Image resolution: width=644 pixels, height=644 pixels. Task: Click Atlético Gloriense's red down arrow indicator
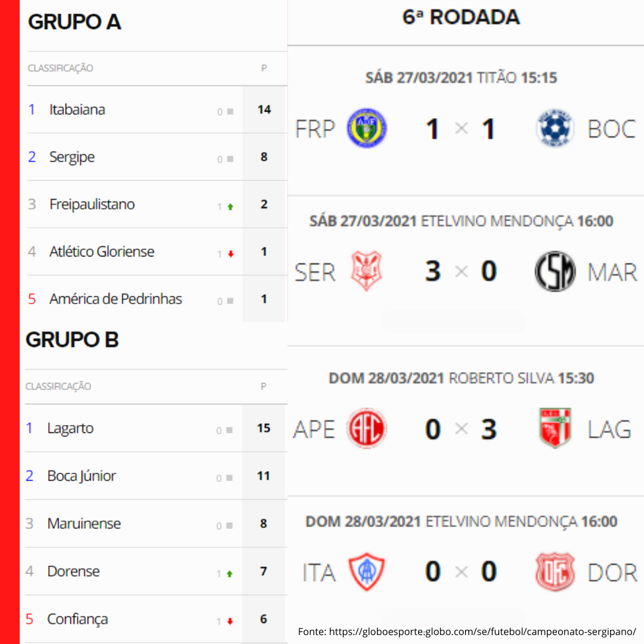[230, 254]
